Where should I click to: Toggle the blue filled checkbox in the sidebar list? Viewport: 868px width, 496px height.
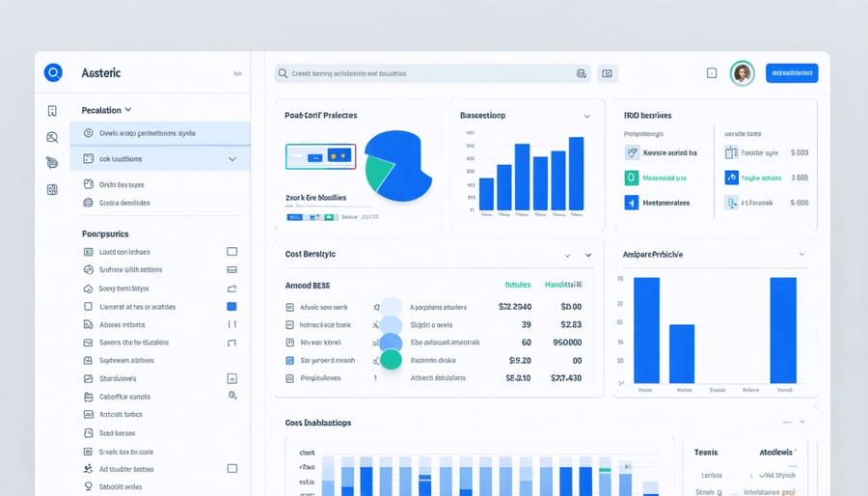click(231, 307)
